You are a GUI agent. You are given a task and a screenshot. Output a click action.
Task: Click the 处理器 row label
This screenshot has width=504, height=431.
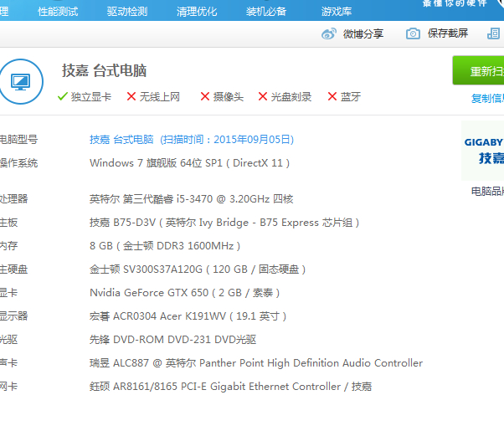point(14,199)
